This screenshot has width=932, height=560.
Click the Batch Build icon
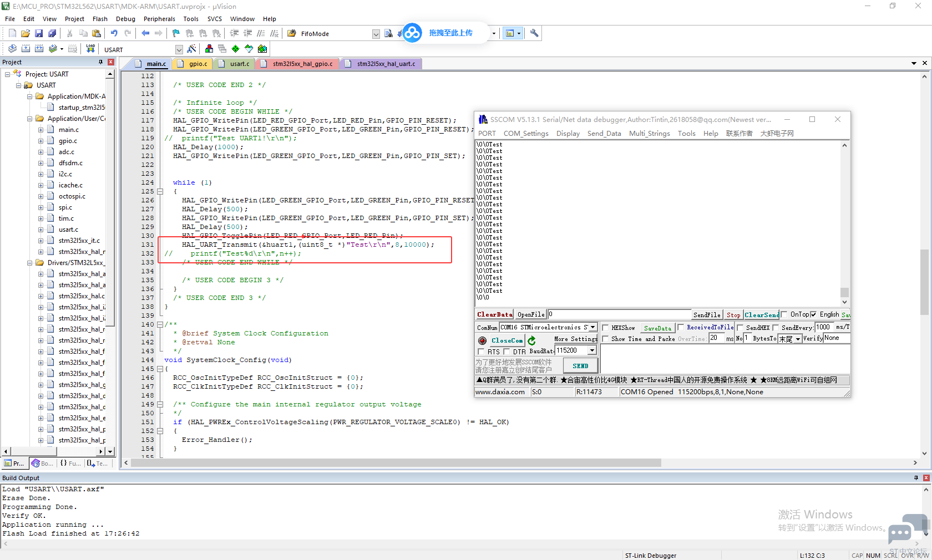(53, 49)
